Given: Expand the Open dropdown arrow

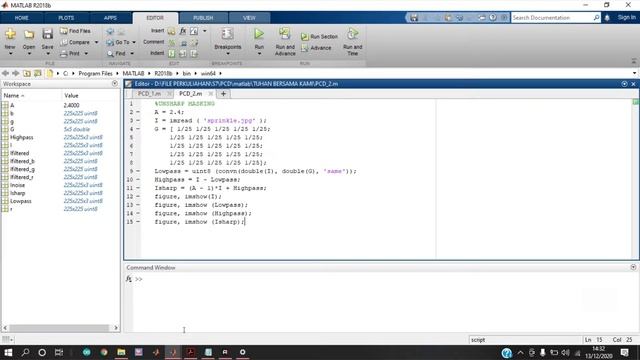Looking at the screenshot, I should [29, 53].
